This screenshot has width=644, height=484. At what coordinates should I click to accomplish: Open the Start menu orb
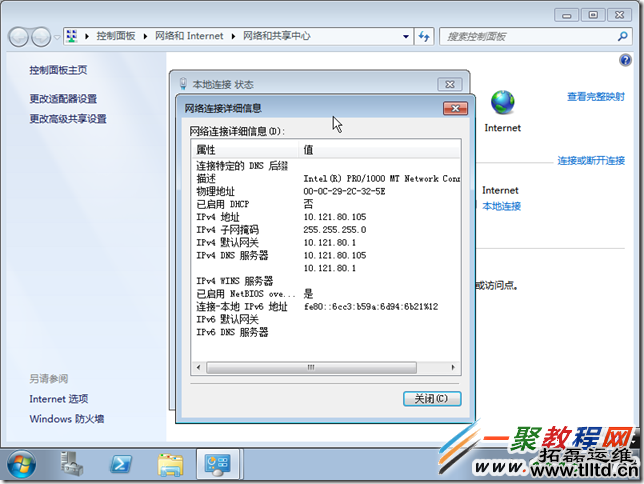coord(21,464)
